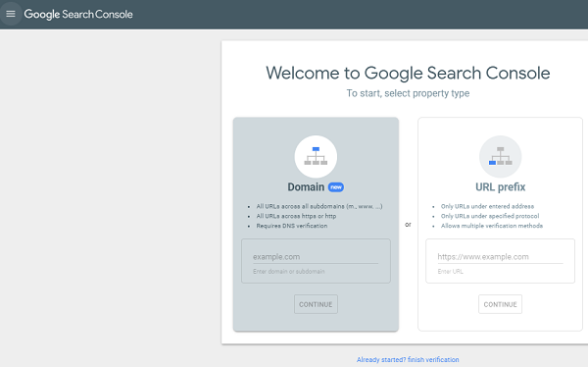This screenshot has height=367, width=588.
Task: Open the hamburger main menu
Action: pyautogui.click(x=11, y=14)
